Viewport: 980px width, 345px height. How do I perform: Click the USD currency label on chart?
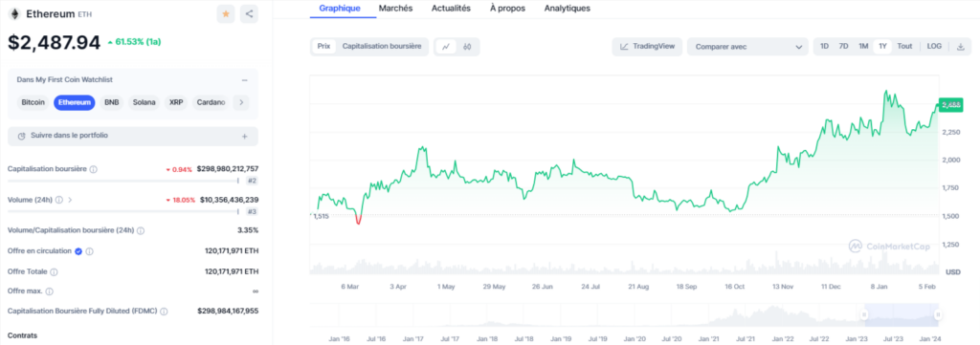click(x=953, y=272)
